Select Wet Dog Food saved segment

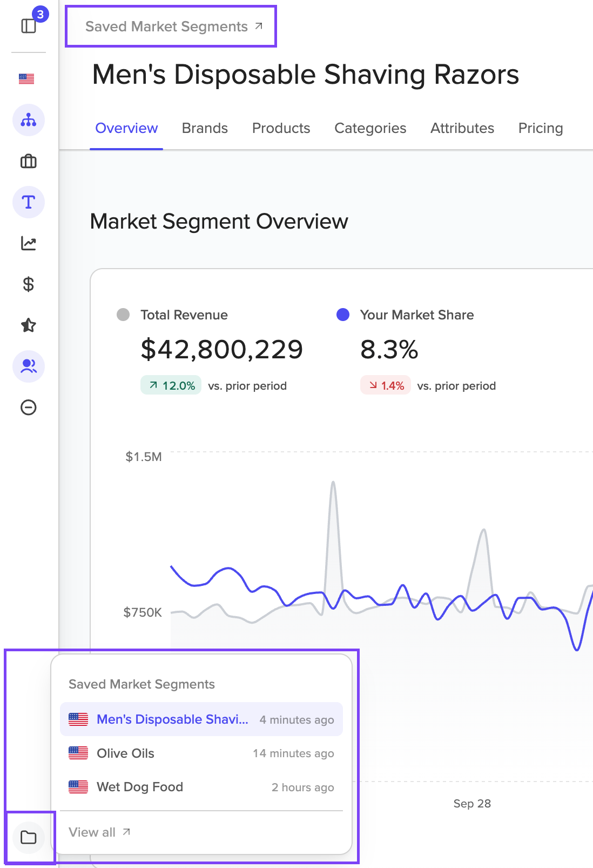(201, 787)
